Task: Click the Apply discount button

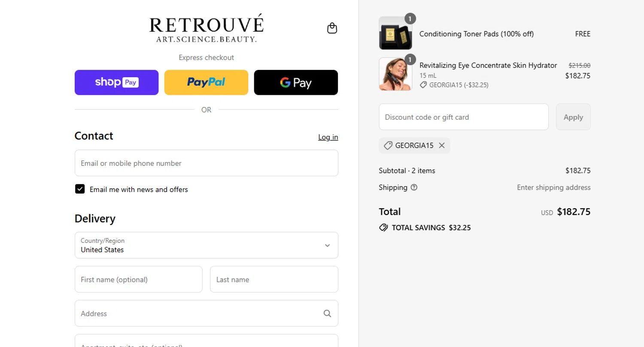Action: click(573, 117)
